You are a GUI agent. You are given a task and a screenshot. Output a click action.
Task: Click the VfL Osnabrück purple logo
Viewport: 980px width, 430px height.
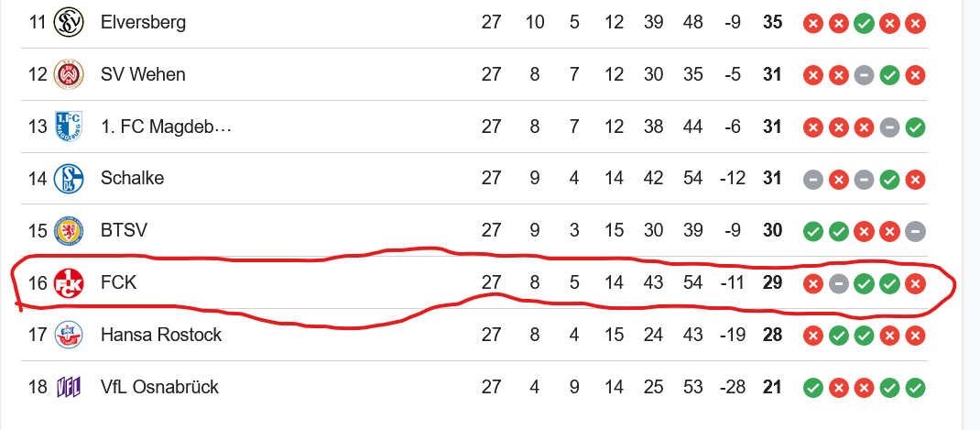click(x=67, y=387)
